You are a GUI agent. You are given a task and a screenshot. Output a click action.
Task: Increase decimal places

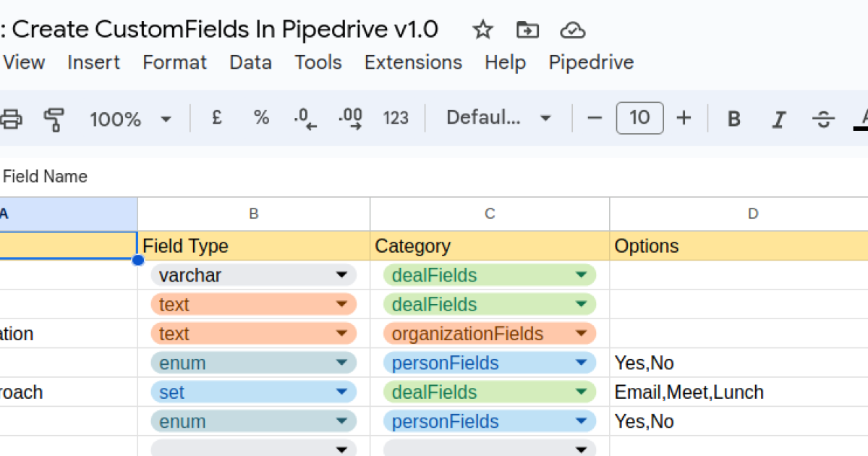pyautogui.click(x=351, y=118)
